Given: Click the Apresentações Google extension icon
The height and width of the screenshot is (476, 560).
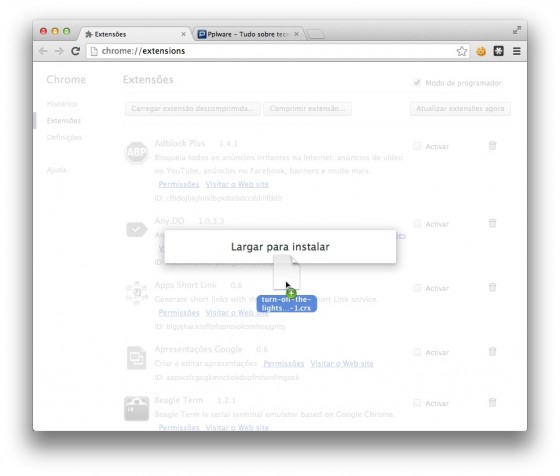Looking at the screenshot, I should 136,357.
